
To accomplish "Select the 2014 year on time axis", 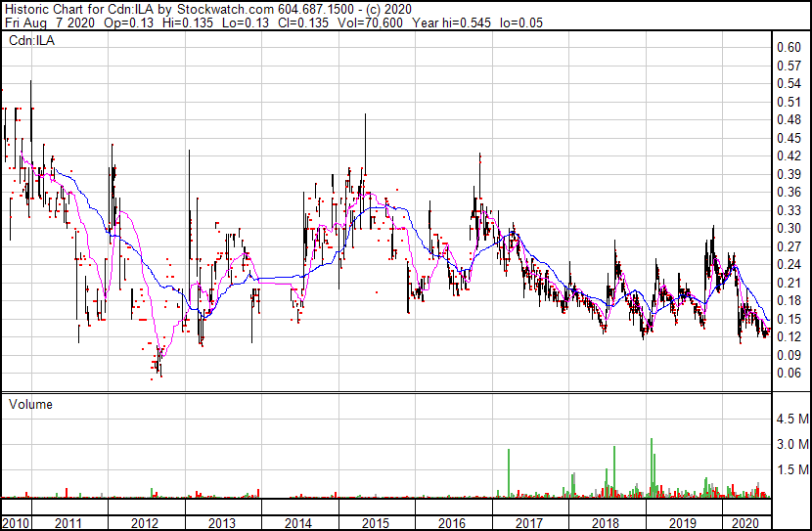I will pyautogui.click(x=298, y=523).
